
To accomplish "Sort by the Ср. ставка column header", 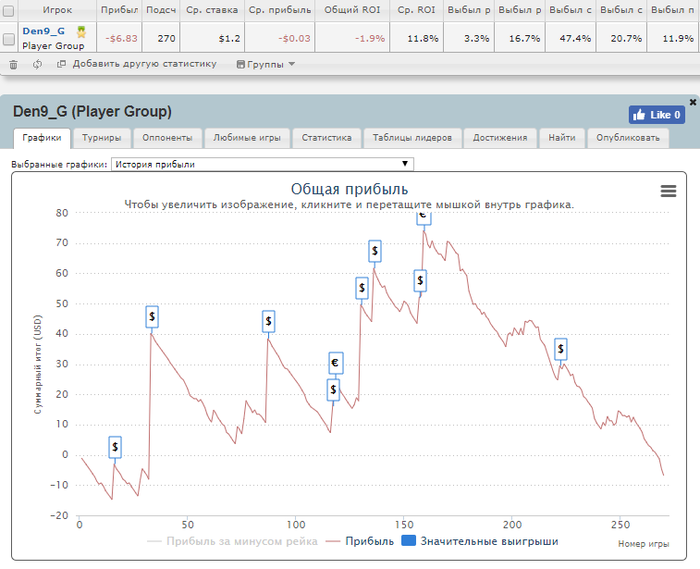I will point(212,10).
